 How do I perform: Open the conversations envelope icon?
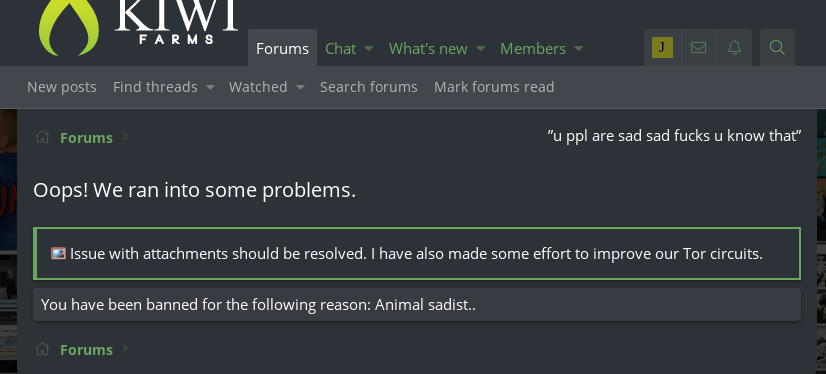click(699, 48)
